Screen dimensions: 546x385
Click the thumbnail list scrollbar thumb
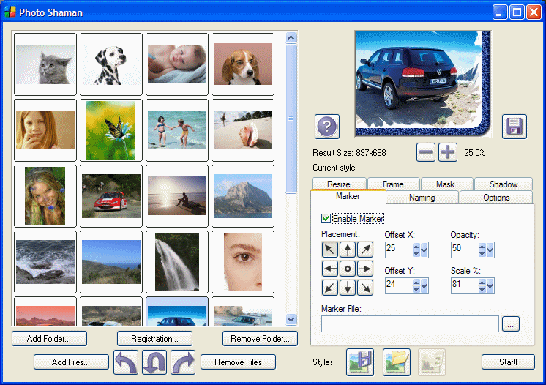click(x=291, y=118)
